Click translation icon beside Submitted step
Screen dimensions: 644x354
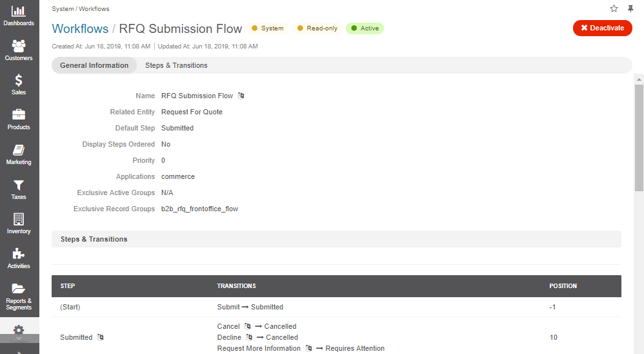[x=100, y=338]
